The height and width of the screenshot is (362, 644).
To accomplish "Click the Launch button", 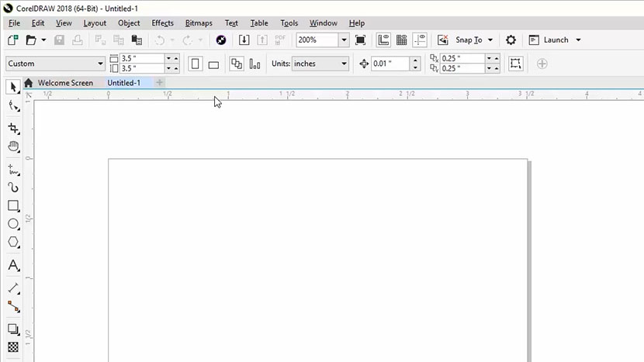I will (556, 40).
